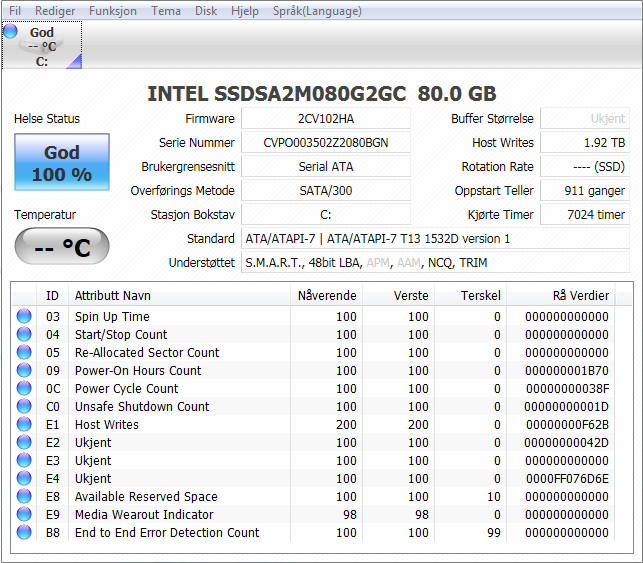Viewport: 643px width, 563px height.
Task: Click the Attributt Navn column header
Action: [x=179, y=295]
